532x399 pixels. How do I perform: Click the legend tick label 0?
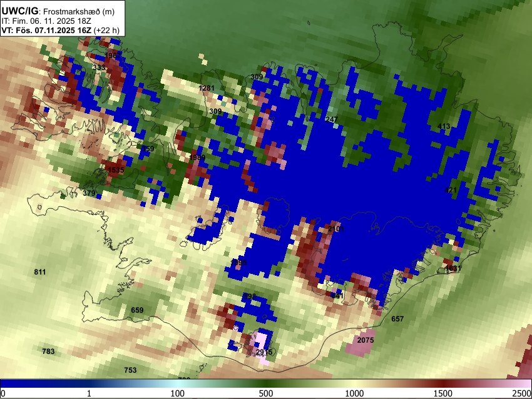pyautogui.click(x=3, y=393)
